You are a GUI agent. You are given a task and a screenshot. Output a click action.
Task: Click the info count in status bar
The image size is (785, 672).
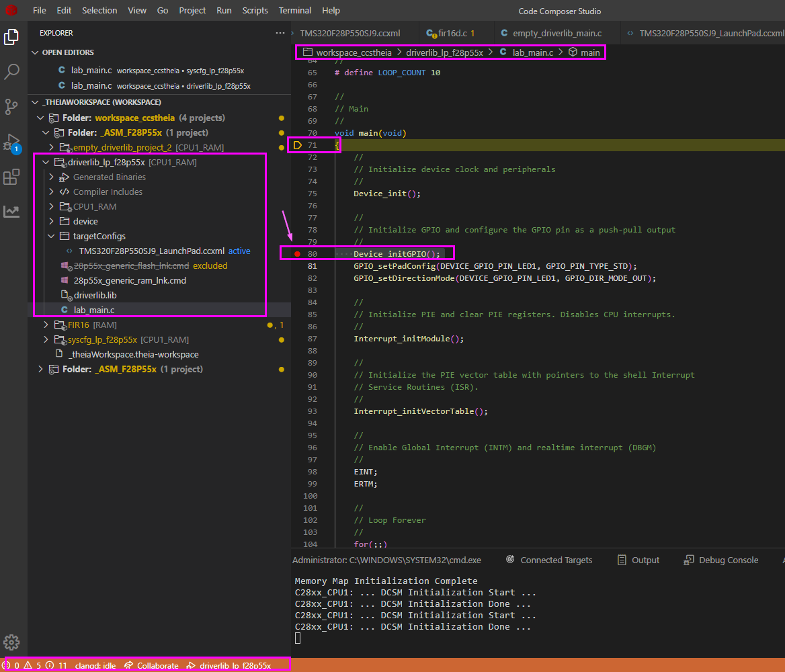pyautogui.click(x=56, y=665)
